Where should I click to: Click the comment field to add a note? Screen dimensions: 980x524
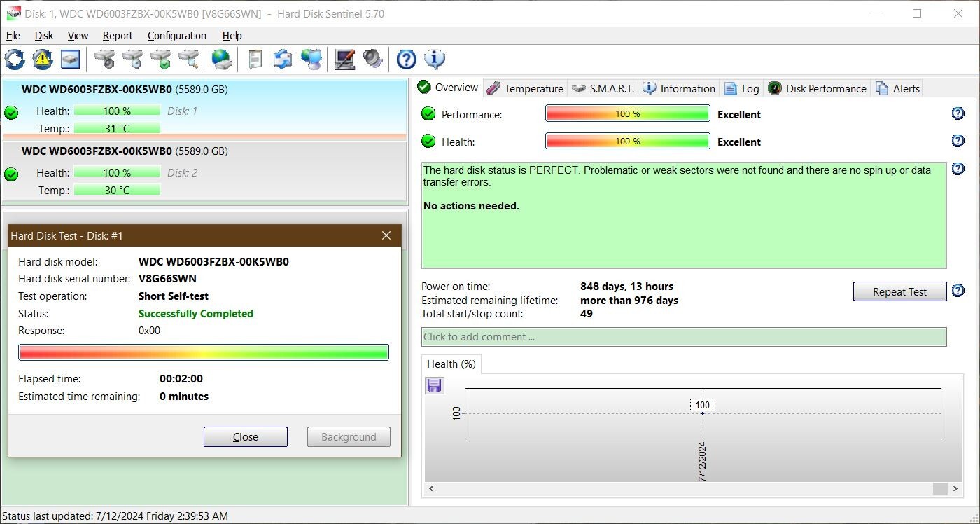click(x=683, y=337)
